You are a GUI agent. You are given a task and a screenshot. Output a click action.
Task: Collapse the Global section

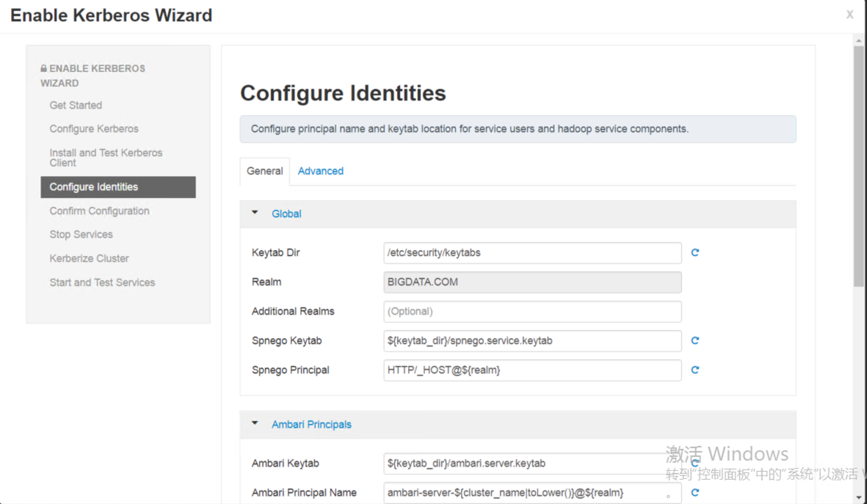[x=254, y=213]
